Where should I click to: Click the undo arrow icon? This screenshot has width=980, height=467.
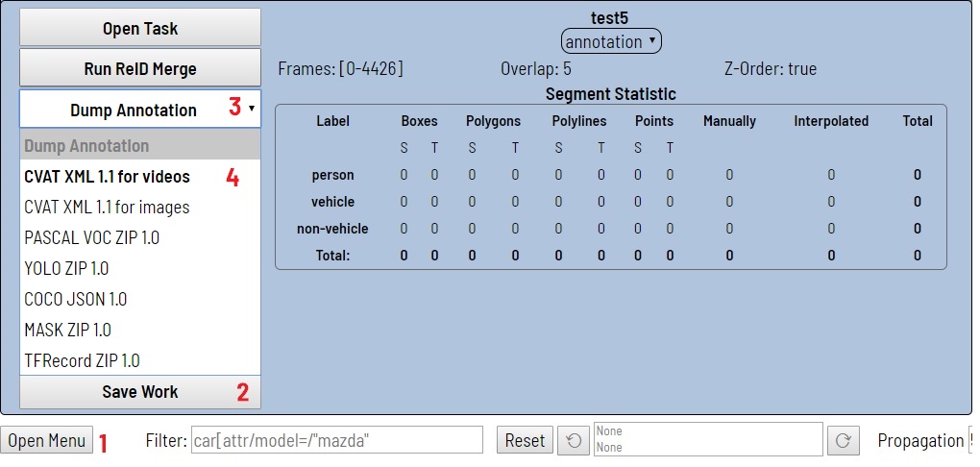[x=574, y=440]
